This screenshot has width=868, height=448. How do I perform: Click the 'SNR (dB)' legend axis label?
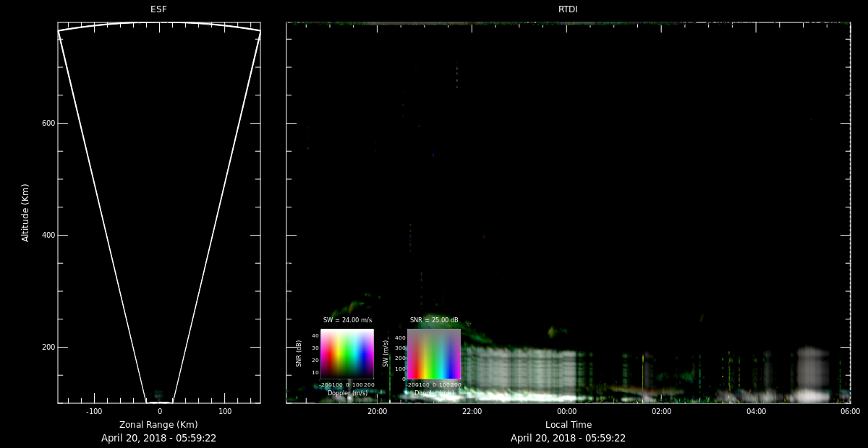tap(299, 354)
